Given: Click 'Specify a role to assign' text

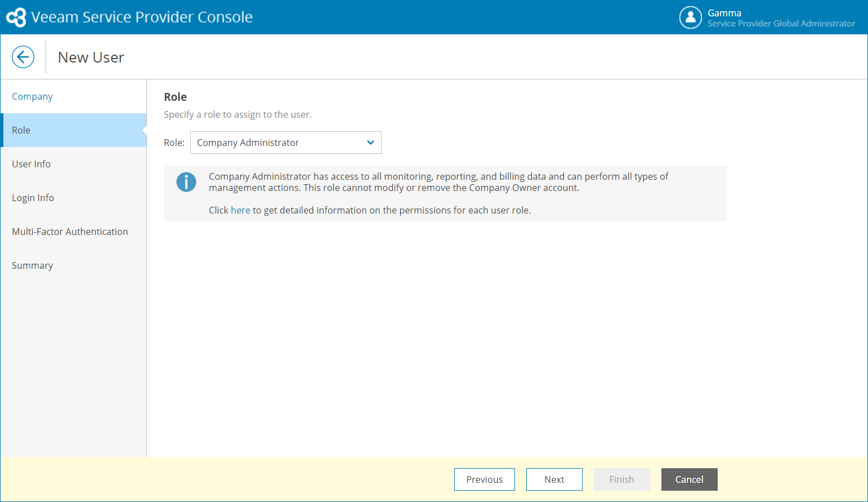Looking at the screenshot, I should [x=238, y=114].
